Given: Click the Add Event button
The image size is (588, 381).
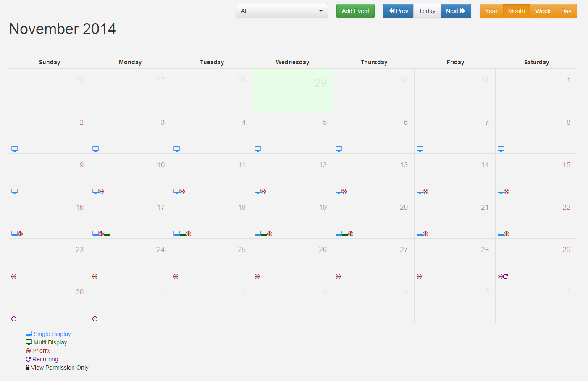Looking at the screenshot, I should pos(355,11).
